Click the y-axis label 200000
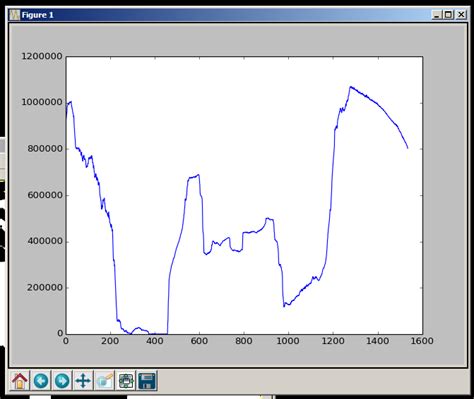 click(45, 287)
